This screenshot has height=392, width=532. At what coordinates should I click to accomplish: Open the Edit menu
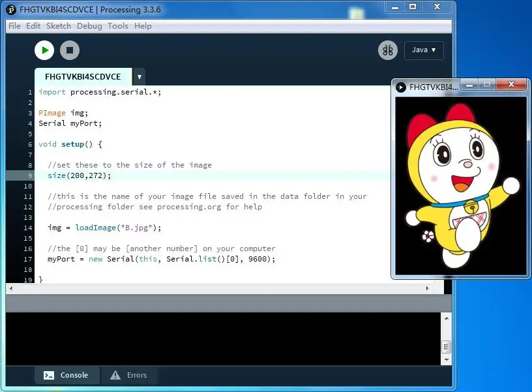[x=33, y=26]
